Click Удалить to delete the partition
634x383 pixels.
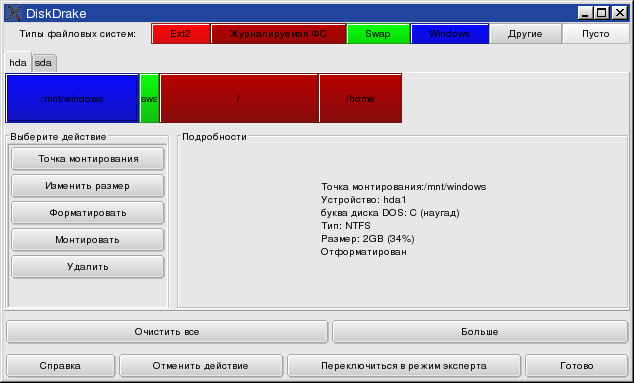[x=88, y=267]
